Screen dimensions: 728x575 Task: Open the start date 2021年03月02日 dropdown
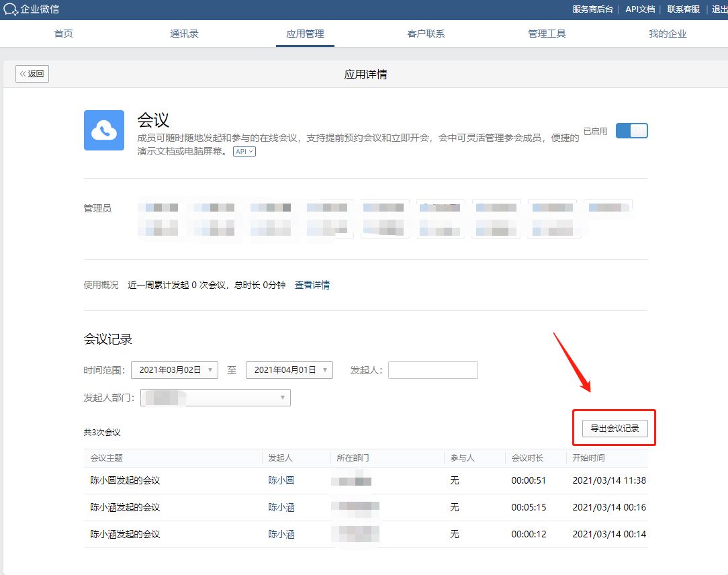coord(175,370)
